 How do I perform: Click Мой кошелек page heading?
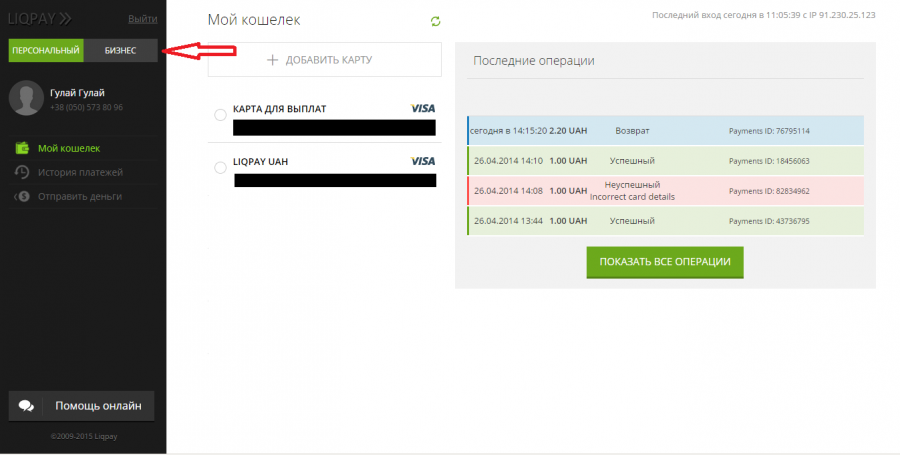click(x=254, y=20)
